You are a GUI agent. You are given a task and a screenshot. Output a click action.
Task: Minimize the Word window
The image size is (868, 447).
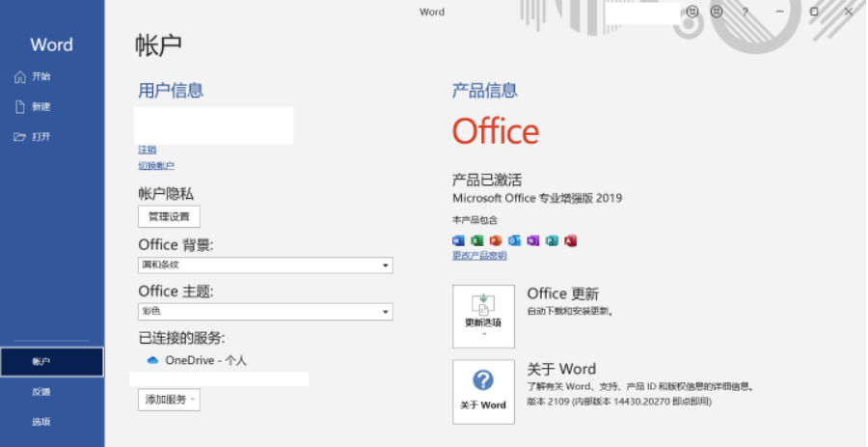[x=779, y=11]
